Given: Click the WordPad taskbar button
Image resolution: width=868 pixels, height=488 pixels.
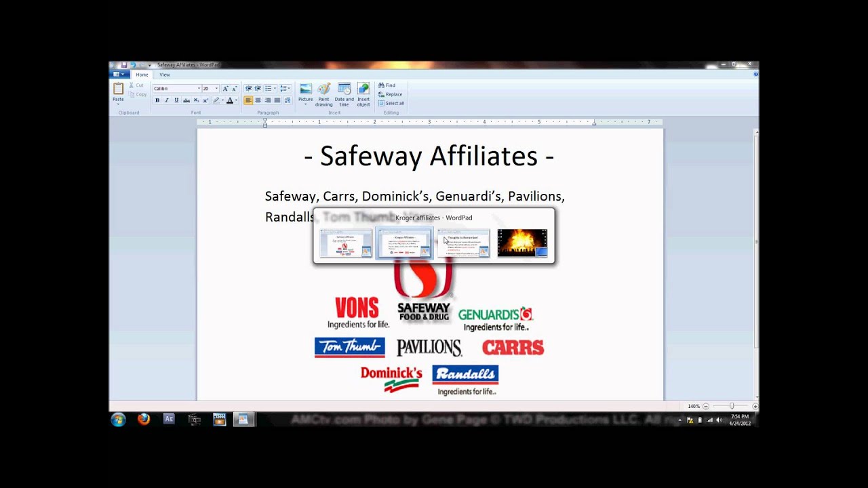Looking at the screenshot, I should (x=243, y=420).
